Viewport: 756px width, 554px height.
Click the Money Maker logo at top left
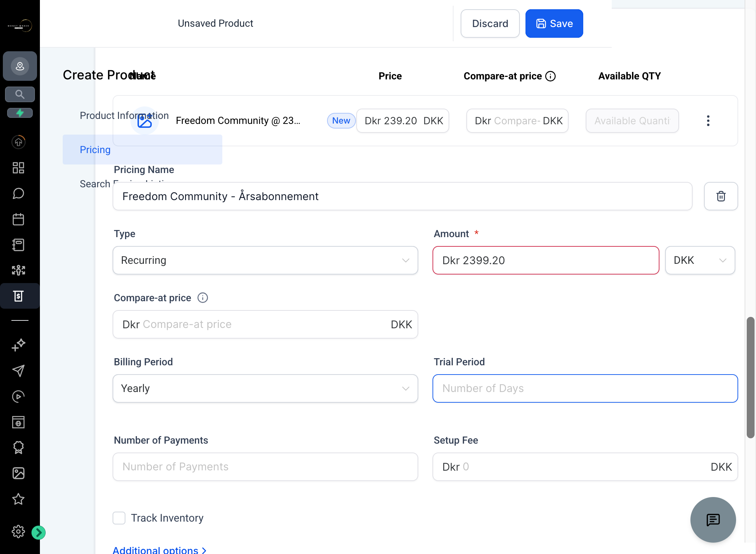tap(20, 26)
